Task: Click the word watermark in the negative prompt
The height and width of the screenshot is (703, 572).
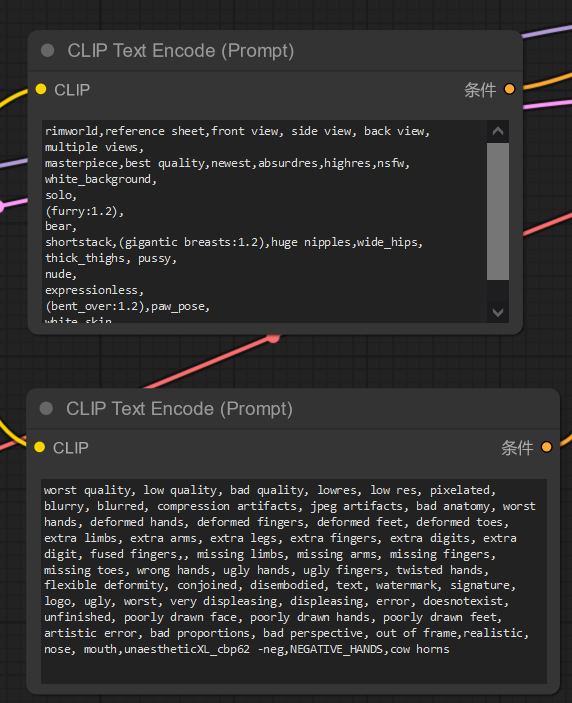Action: click(408, 585)
